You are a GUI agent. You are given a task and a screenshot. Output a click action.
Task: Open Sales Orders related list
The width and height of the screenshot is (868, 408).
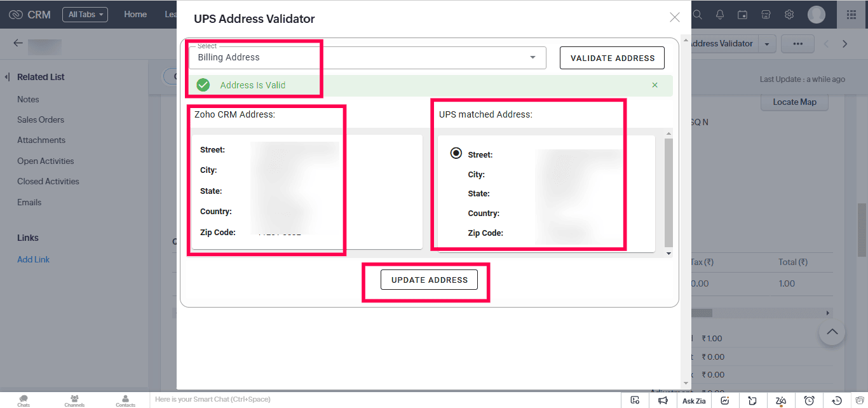click(x=41, y=119)
